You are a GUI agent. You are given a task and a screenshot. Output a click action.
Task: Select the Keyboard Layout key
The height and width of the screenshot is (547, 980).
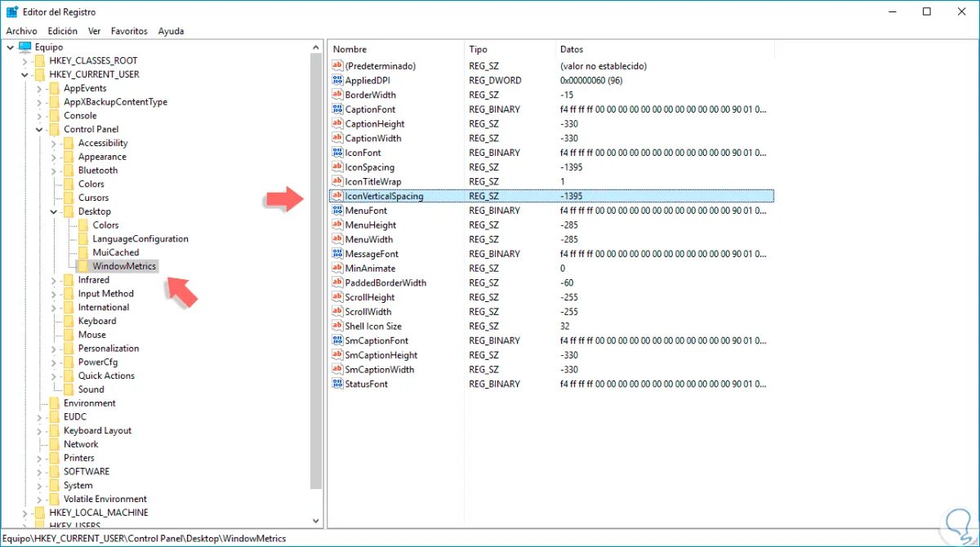(97, 430)
